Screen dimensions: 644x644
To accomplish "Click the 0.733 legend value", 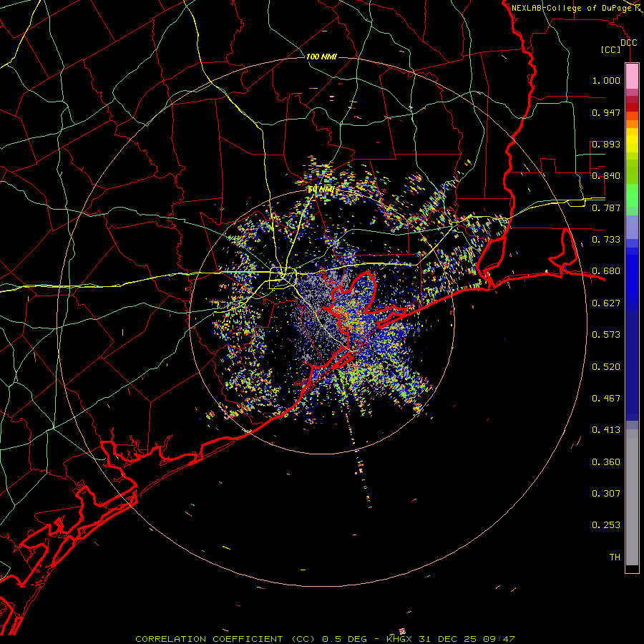I will tap(606, 240).
